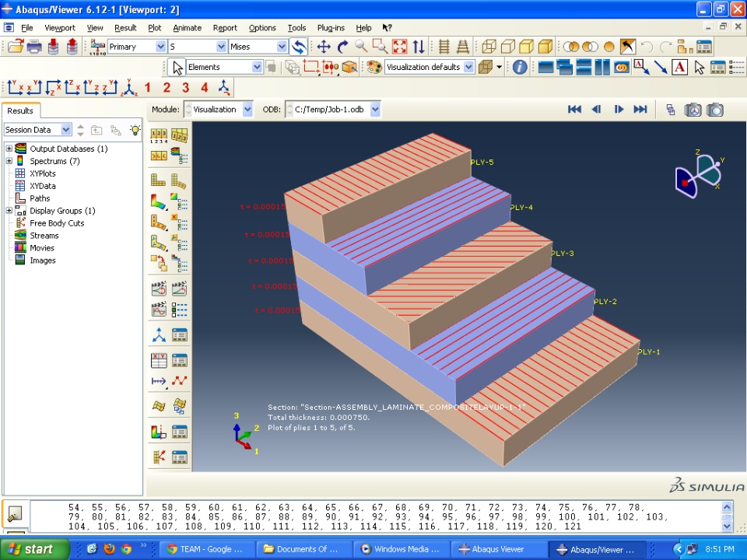The image size is (747, 560).
Task: Click the arrow annotation tool
Action: tap(661, 67)
